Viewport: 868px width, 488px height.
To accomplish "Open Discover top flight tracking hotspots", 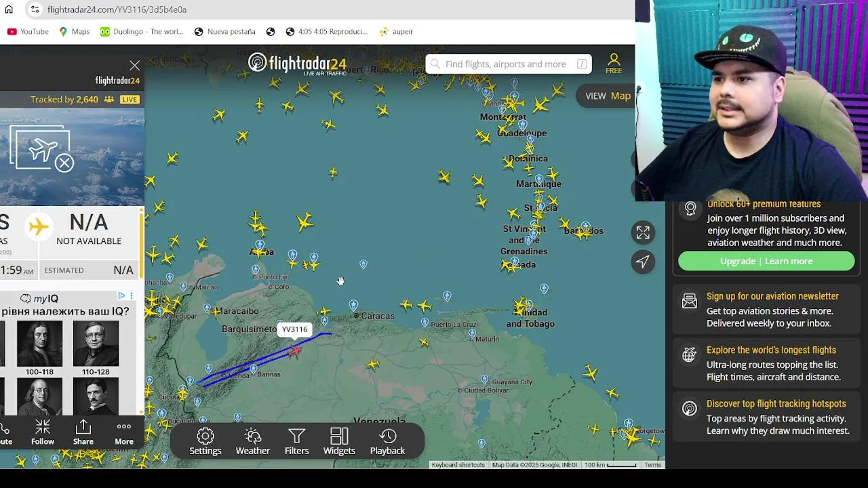I will (x=776, y=403).
